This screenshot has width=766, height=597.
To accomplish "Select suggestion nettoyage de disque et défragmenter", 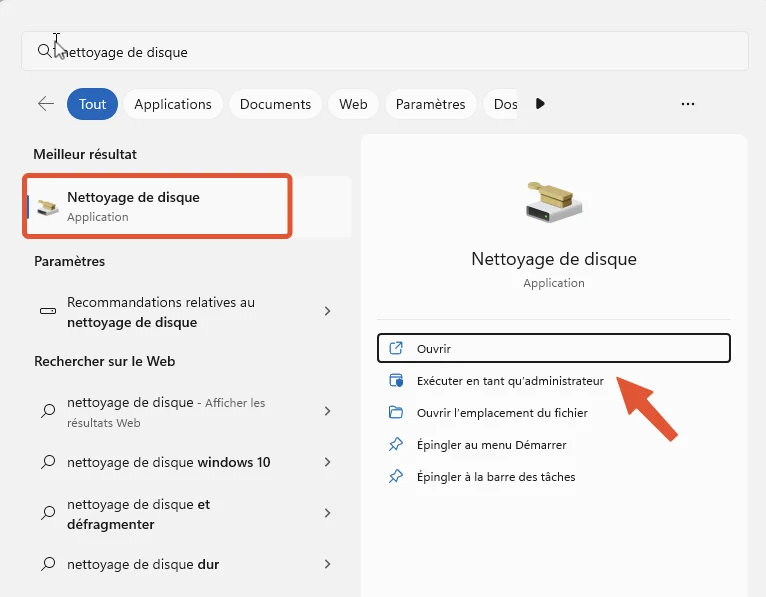I will click(x=188, y=514).
